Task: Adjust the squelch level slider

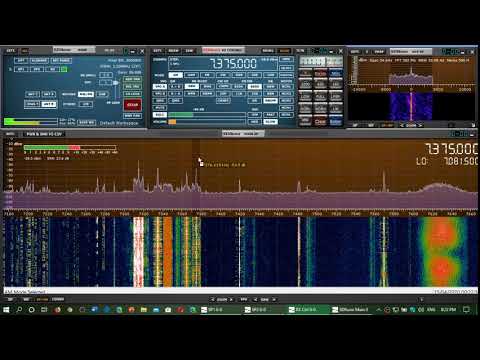Action: 207,115
